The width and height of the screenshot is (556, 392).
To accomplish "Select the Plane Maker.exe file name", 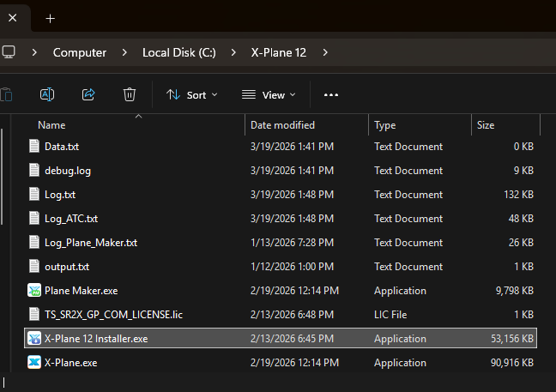I will tap(81, 291).
